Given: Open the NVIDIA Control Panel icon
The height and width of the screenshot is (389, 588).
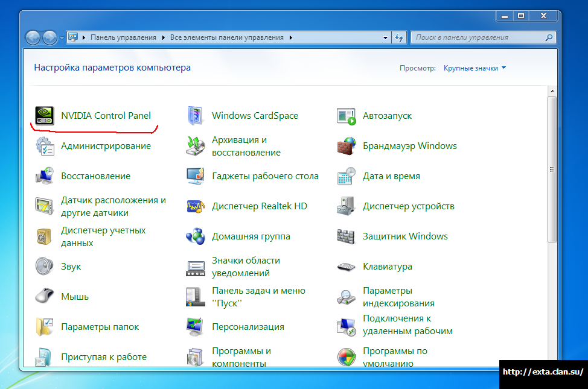Looking at the screenshot, I should pos(44,115).
